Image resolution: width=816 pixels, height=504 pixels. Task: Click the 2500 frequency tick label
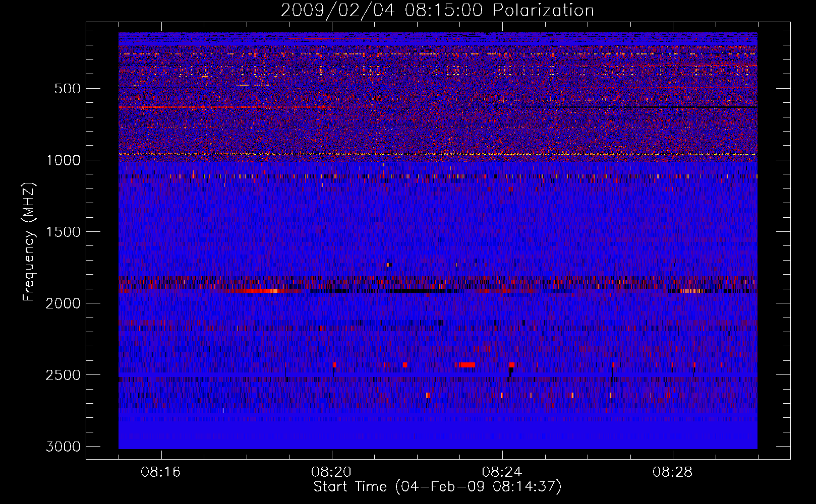point(64,375)
